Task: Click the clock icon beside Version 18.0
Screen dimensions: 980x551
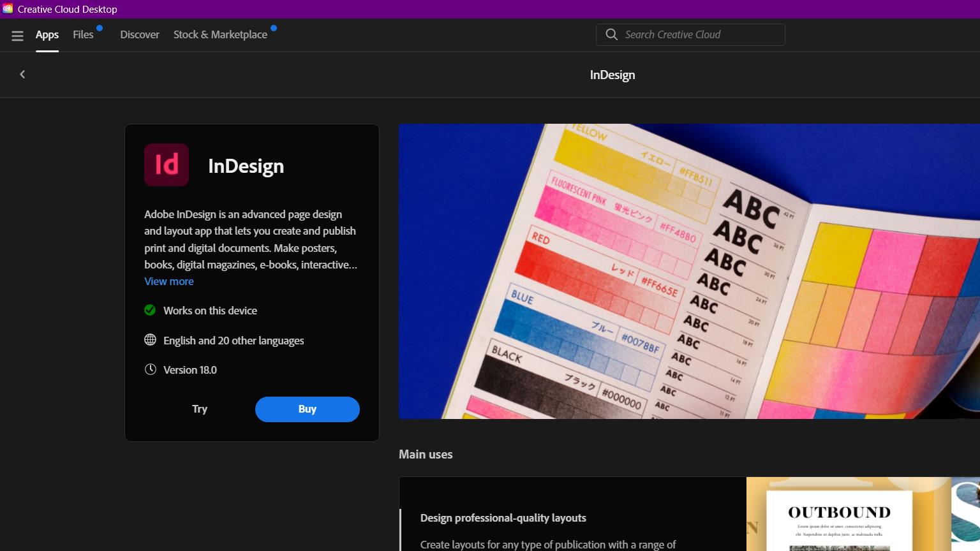Action: pyautogui.click(x=150, y=370)
